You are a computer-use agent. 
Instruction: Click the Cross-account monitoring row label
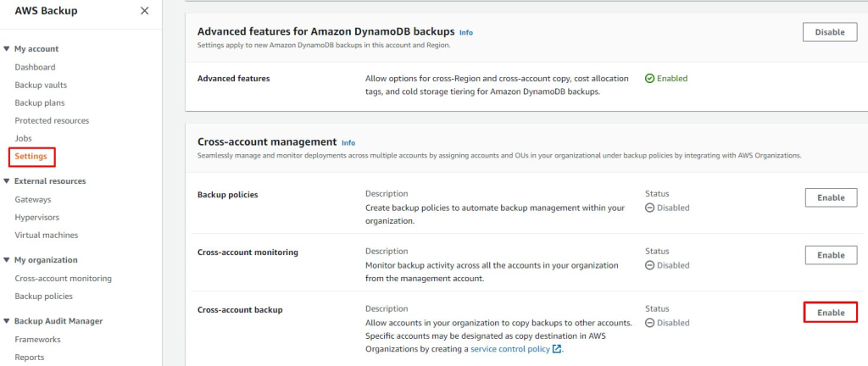click(248, 252)
